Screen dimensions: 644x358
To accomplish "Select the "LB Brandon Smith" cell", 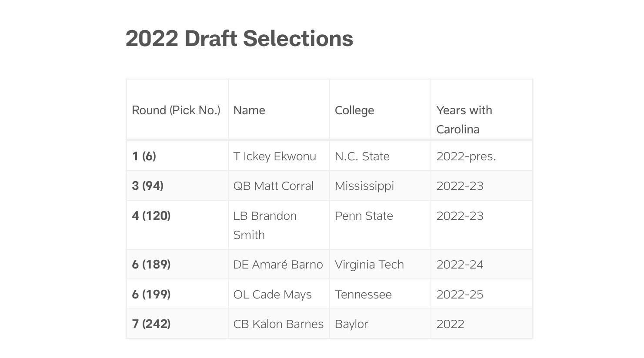I will (x=265, y=225).
